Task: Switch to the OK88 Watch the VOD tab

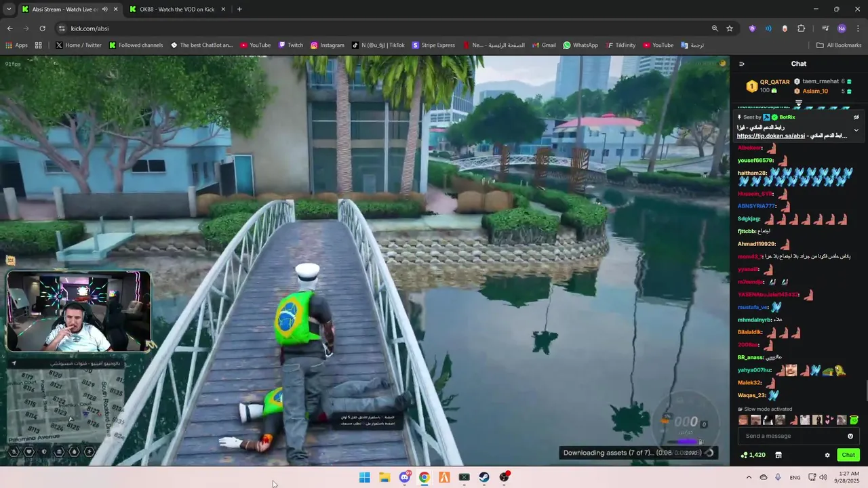Action: 177,9
